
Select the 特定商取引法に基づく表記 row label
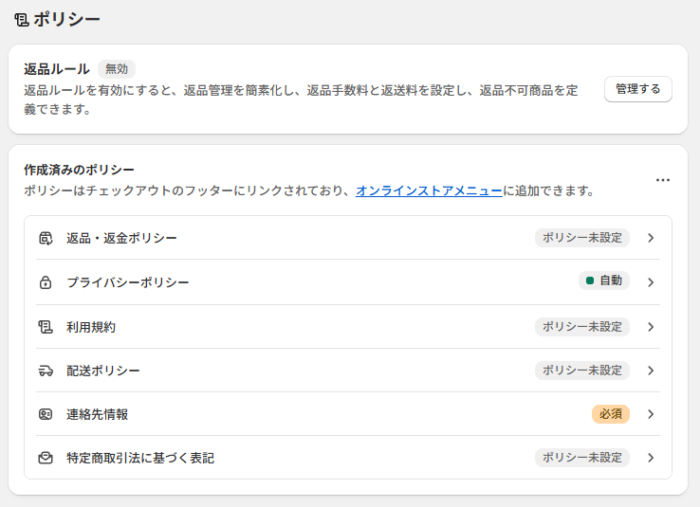pos(140,458)
